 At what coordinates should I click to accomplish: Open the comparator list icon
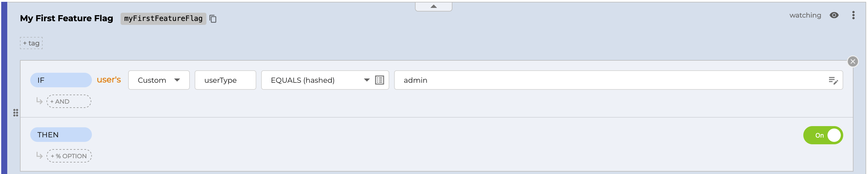tap(379, 80)
